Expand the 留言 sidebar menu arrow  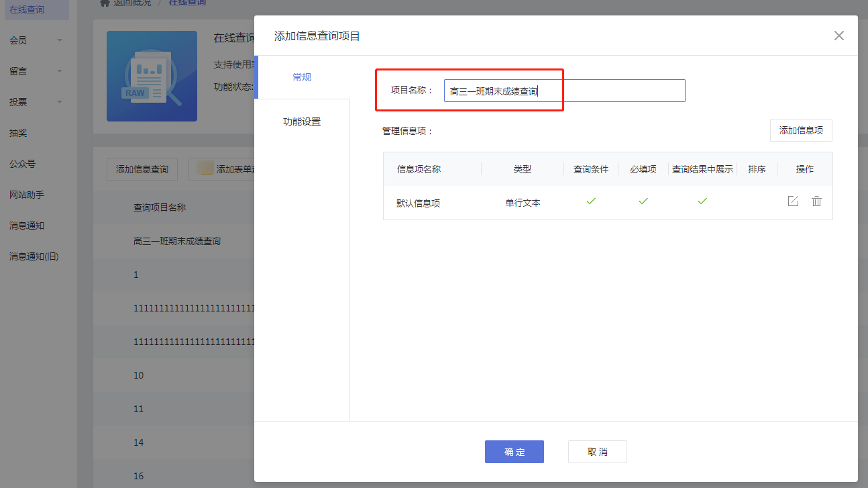(60, 72)
